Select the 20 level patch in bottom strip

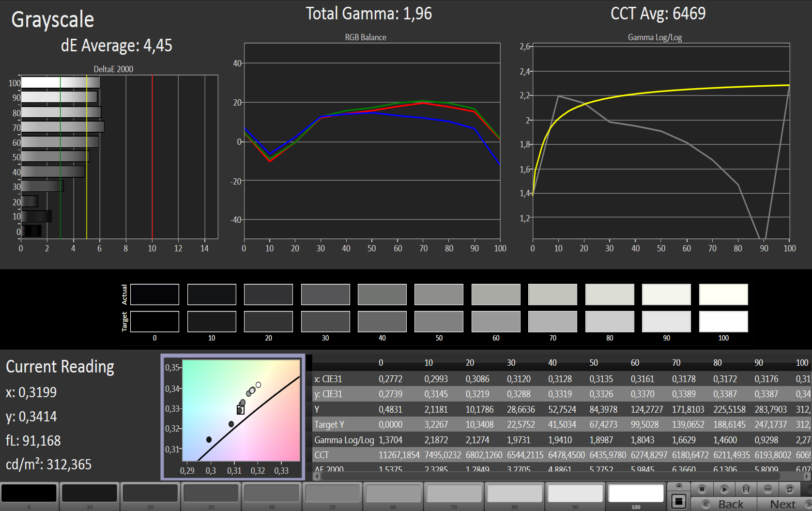(x=150, y=494)
